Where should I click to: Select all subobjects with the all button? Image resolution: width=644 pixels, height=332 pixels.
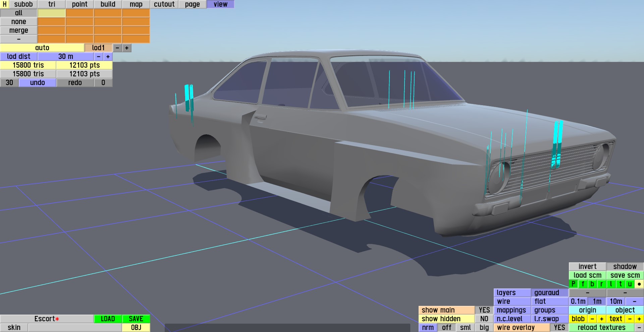click(x=19, y=13)
